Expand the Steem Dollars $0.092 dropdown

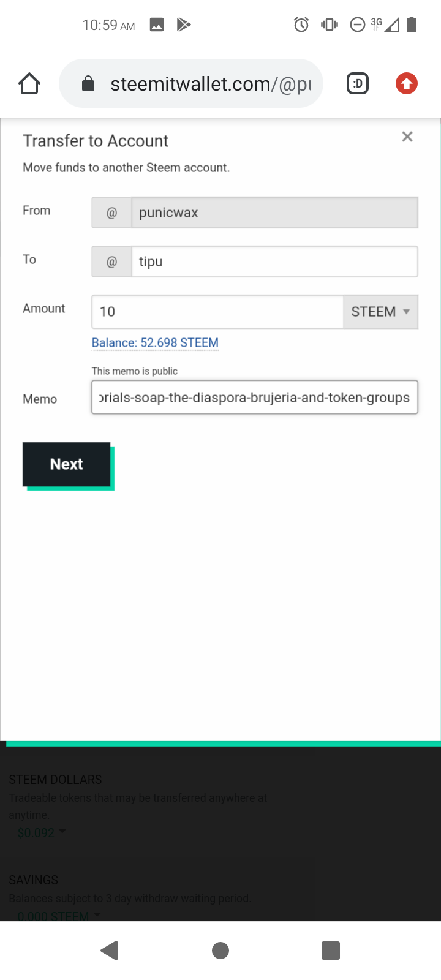point(41,833)
